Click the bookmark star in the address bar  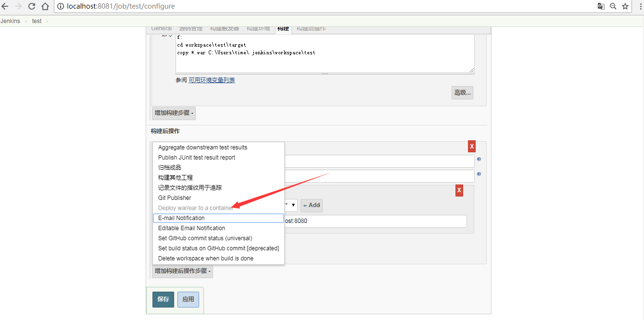click(625, 6)
